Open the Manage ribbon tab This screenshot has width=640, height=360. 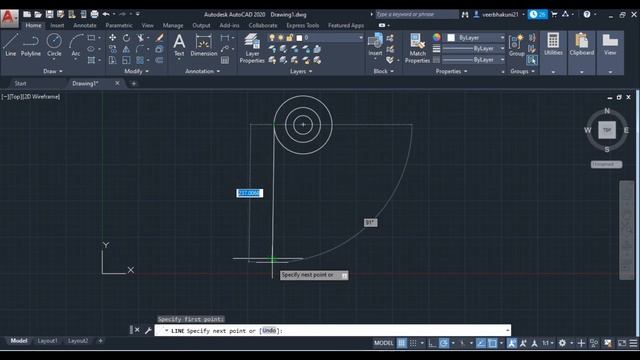[173, 25]
